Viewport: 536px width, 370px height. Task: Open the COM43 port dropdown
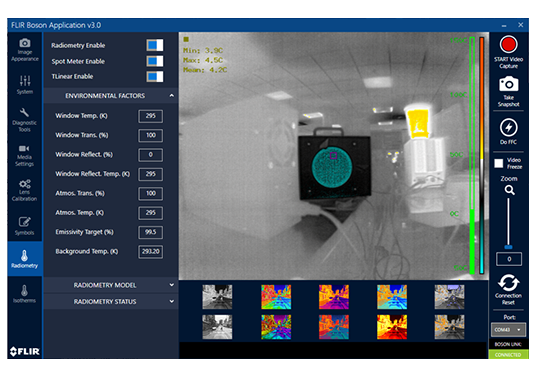[508, 330]
